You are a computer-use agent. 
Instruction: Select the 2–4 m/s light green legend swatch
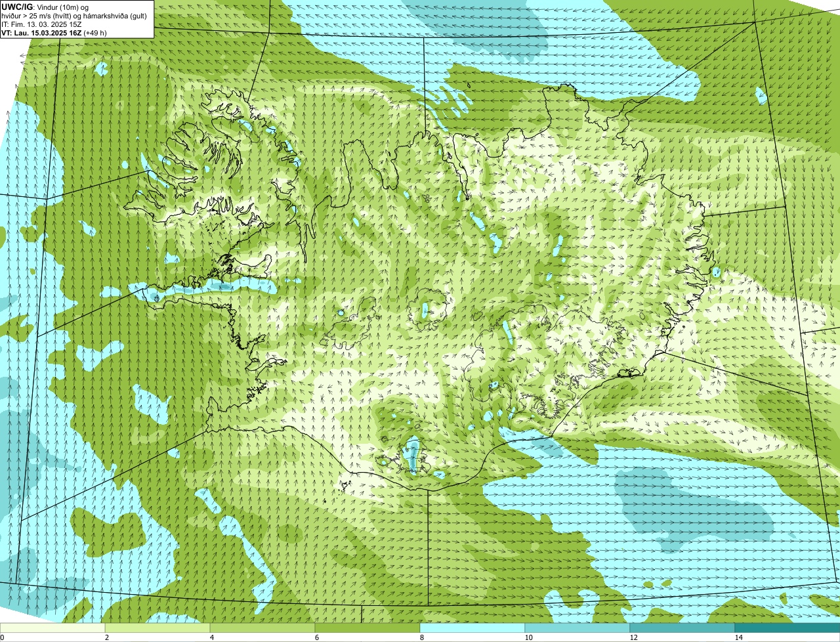[157, 628]
